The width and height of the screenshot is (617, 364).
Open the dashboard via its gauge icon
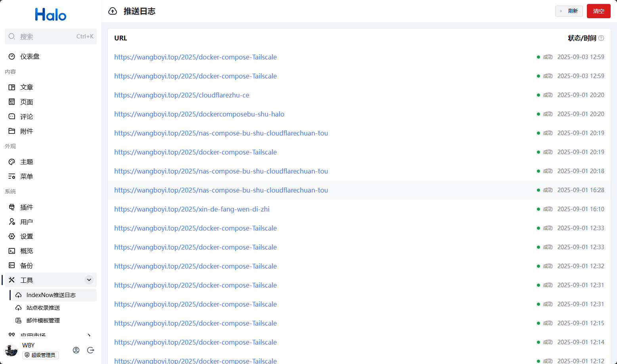pyautogui.click(x=12, y=57)
